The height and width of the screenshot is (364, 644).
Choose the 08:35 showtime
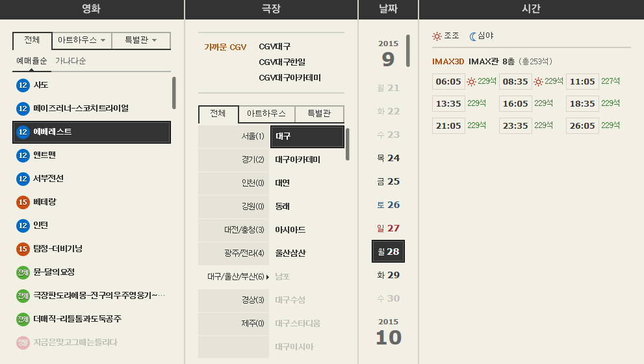pyautogui.click(x=515, y=81)
